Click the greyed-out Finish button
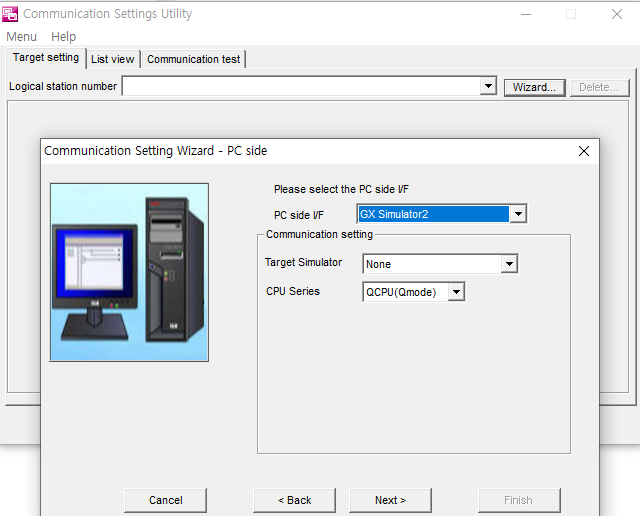Viewport: 640px width, 516px height. (x=519, y=500)
